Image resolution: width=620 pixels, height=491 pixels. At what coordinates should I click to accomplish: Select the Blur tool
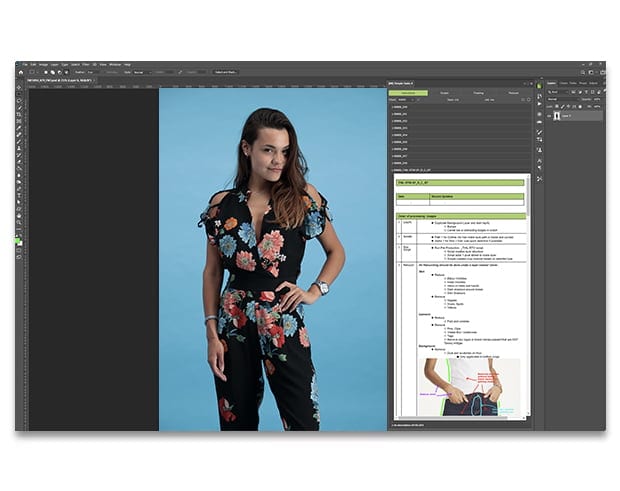[x=19, y=175]
